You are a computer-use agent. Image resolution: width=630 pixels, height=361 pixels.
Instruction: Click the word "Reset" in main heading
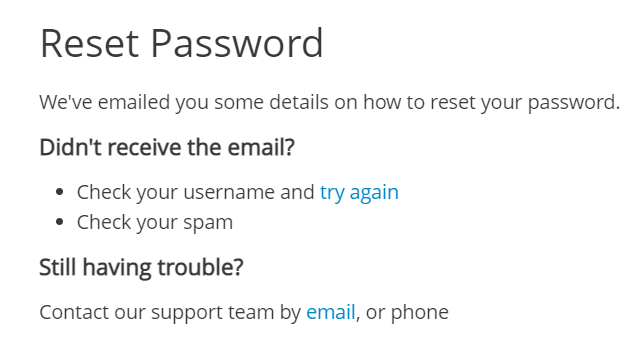tap(89, 43)
